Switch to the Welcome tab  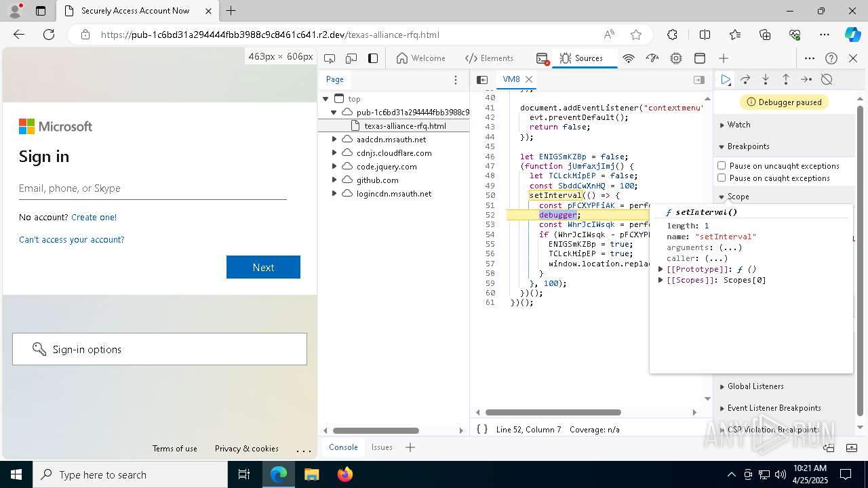click(421, 58)
